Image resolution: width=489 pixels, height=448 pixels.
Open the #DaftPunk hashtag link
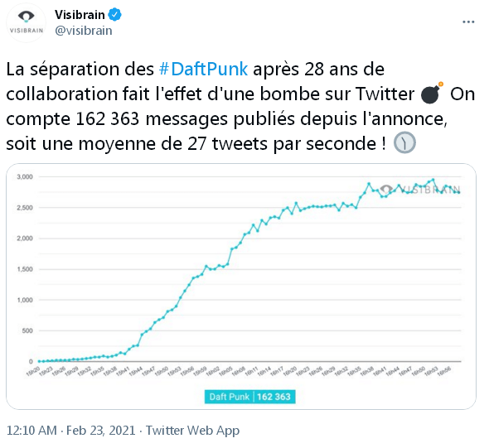point(203,69)
